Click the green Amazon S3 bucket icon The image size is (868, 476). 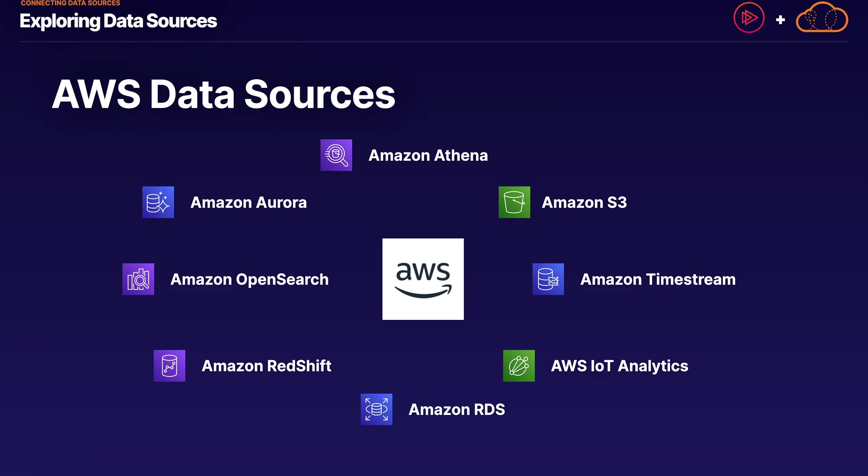tap(514, 202)
